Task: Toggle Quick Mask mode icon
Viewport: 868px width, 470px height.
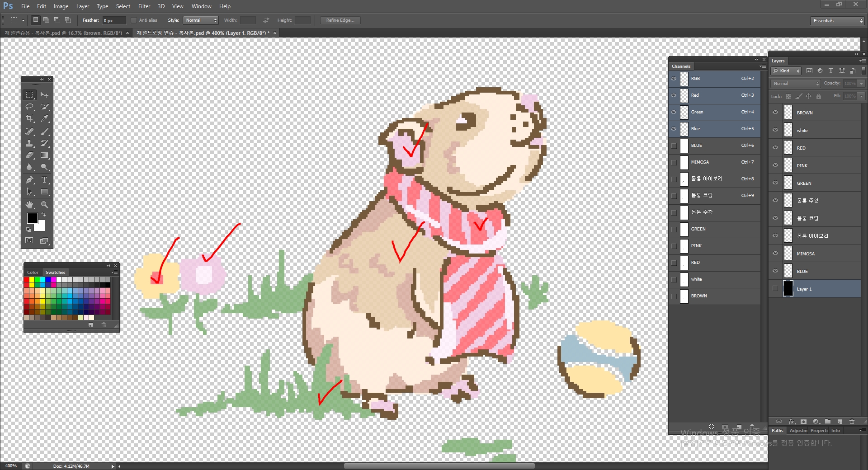Action: [x=29, y=240]
